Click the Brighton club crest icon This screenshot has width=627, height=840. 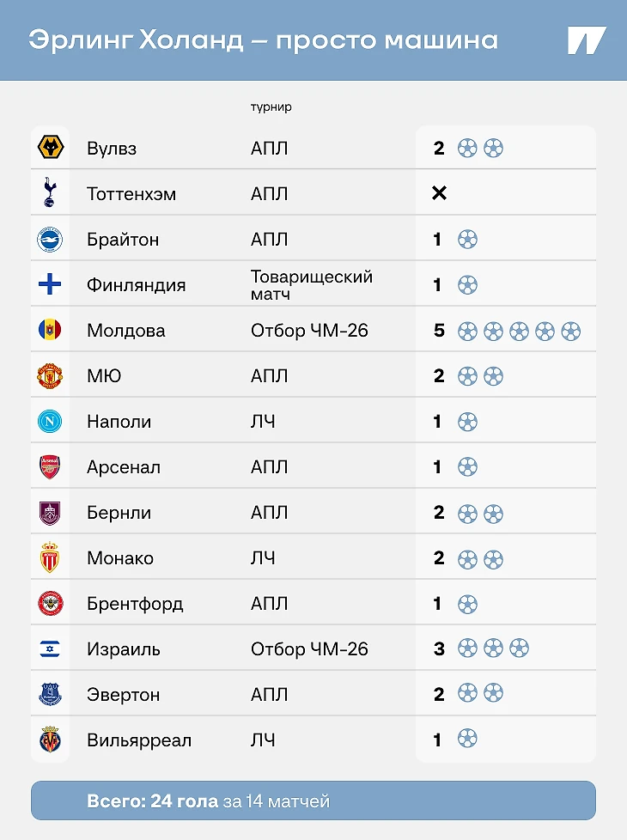pos(50,239)
